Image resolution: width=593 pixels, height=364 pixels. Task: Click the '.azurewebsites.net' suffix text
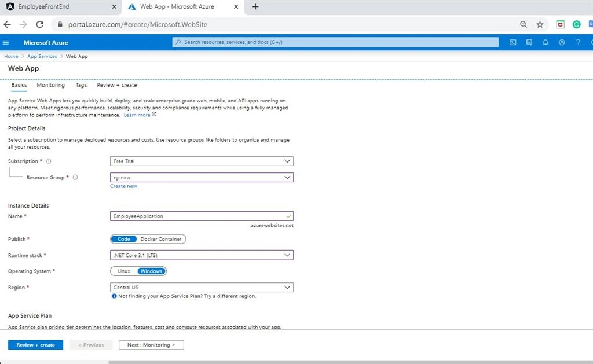point(271,225)
